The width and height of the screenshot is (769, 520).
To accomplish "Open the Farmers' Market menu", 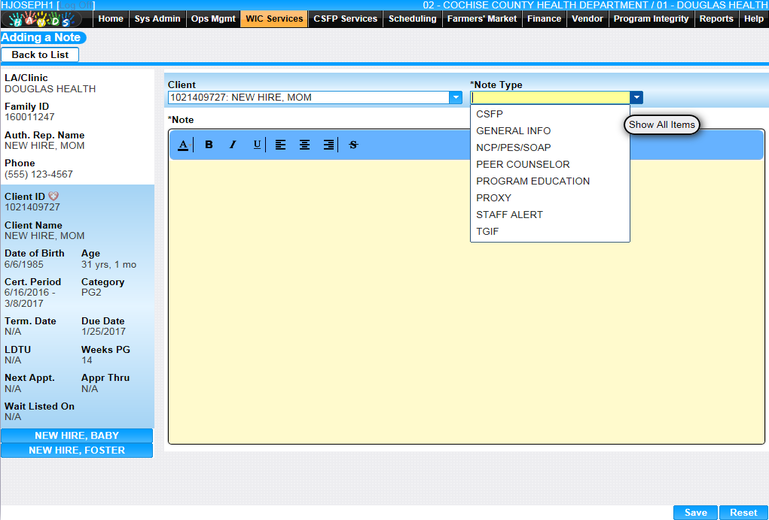I will [x=482, y=19].
